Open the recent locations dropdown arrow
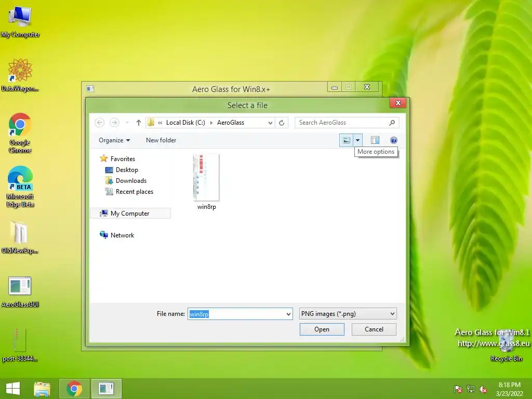 coord(127,123)
